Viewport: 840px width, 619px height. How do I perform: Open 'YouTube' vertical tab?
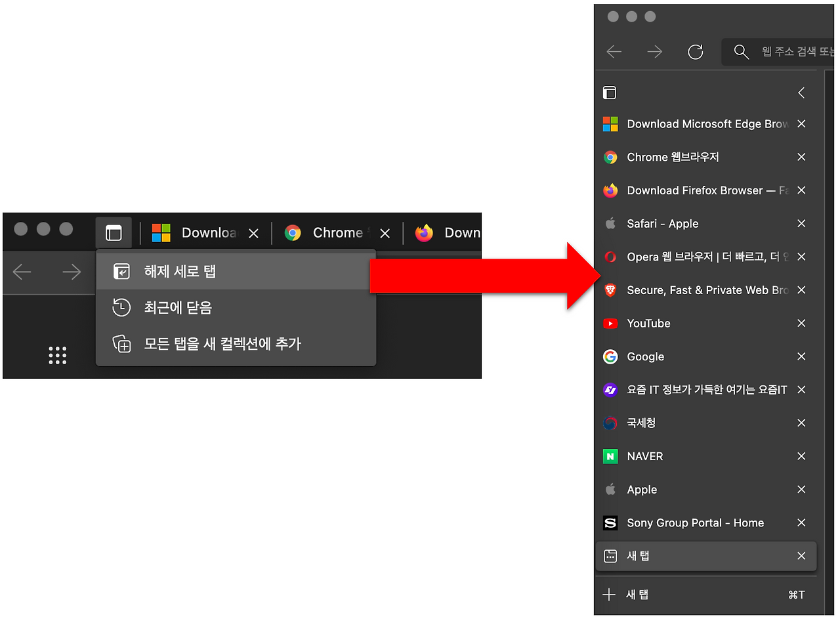point(705,324)
